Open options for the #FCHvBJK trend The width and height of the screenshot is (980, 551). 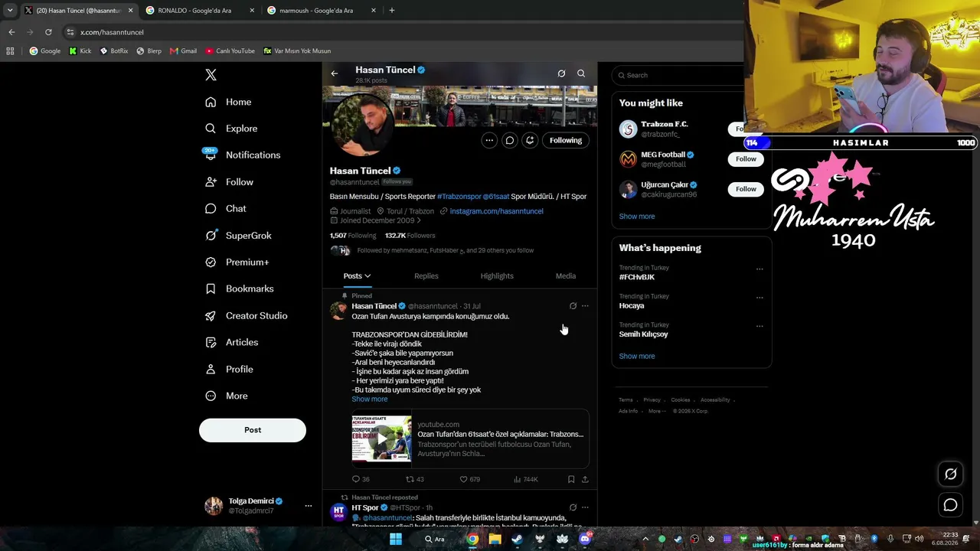(759, 269)
